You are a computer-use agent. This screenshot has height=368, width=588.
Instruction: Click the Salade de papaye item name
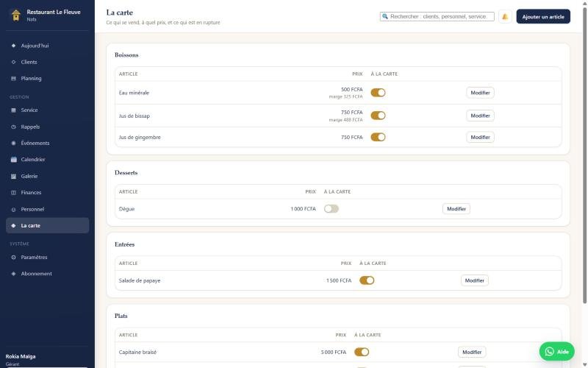click(140, 280)
